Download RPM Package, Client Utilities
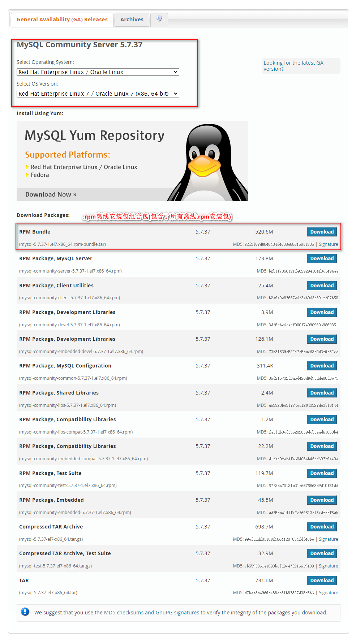The width and height of the screenshot is (356, 644). 322,286
